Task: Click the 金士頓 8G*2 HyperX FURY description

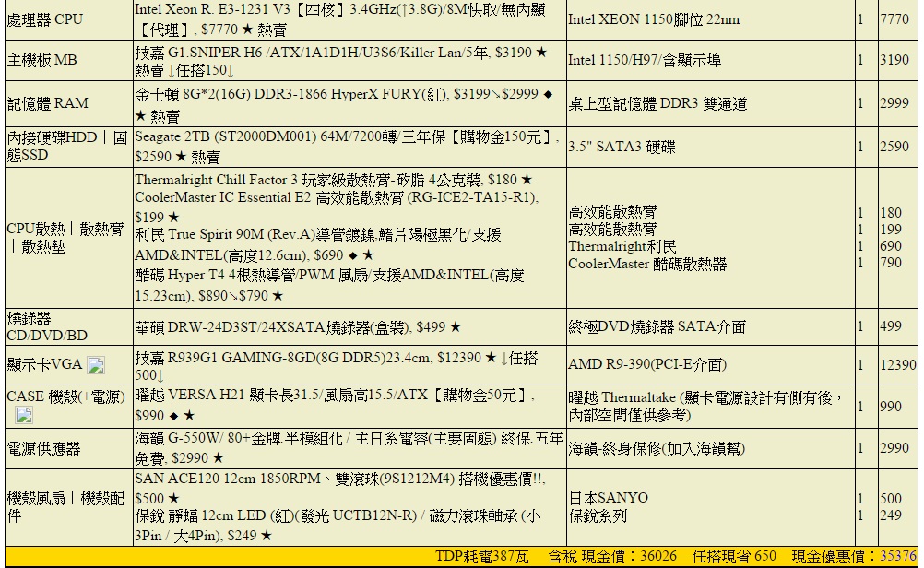Action: pyautogui.click(x=344, y=104)
